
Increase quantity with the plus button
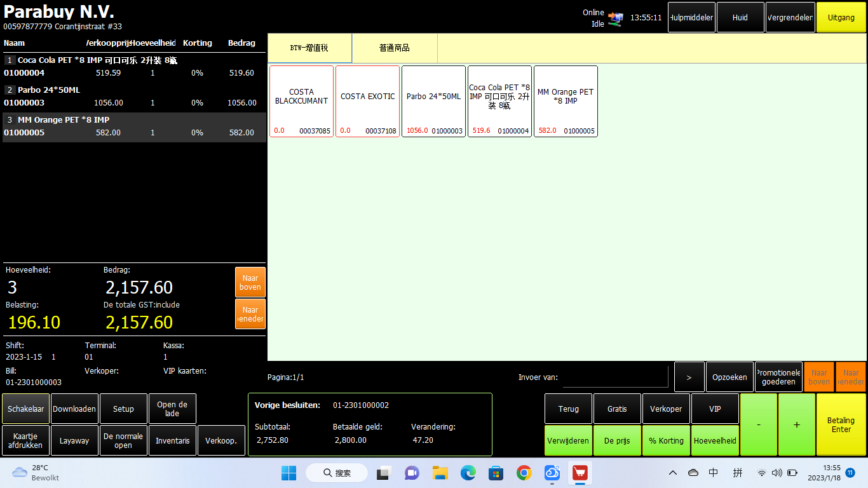coord(796,424)
